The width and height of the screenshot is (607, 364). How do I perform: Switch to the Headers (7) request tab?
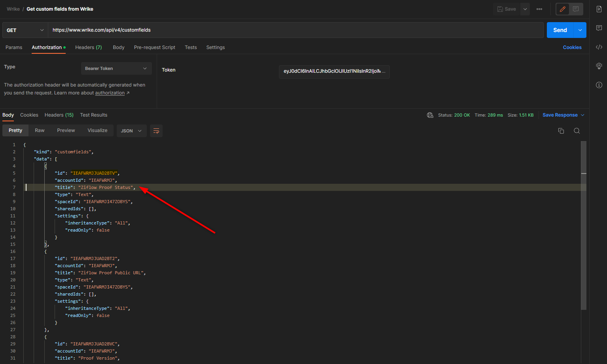click(88, 47)
